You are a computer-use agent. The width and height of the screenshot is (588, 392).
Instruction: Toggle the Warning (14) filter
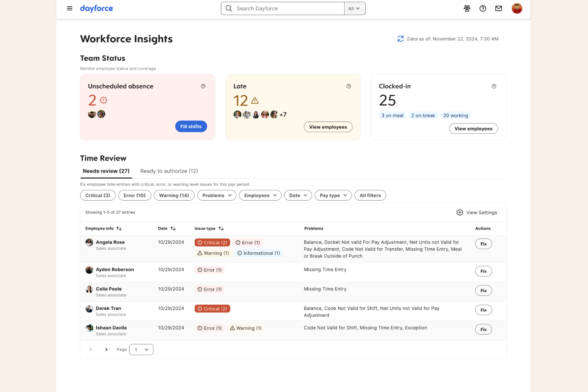pos(174,195)
